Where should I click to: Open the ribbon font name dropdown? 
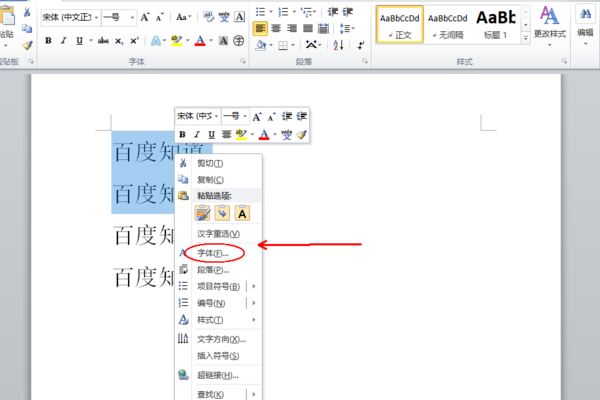[96, 18]
